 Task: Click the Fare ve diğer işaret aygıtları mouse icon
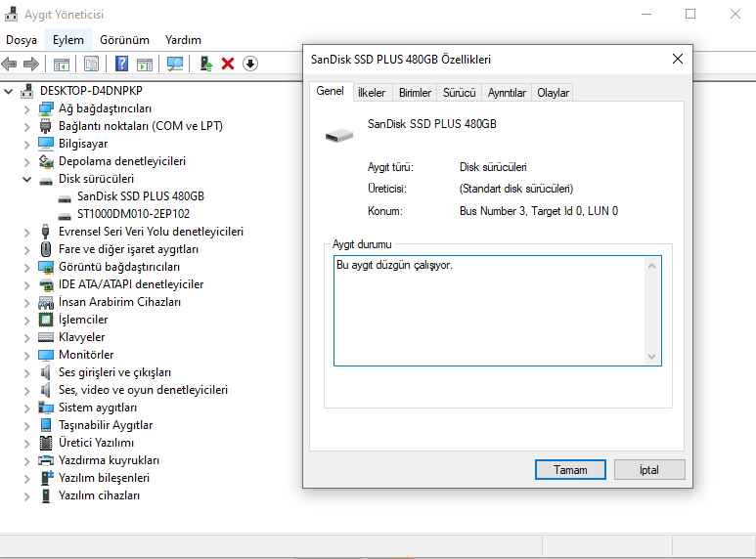pyautogui.click(x=46, y=249)
